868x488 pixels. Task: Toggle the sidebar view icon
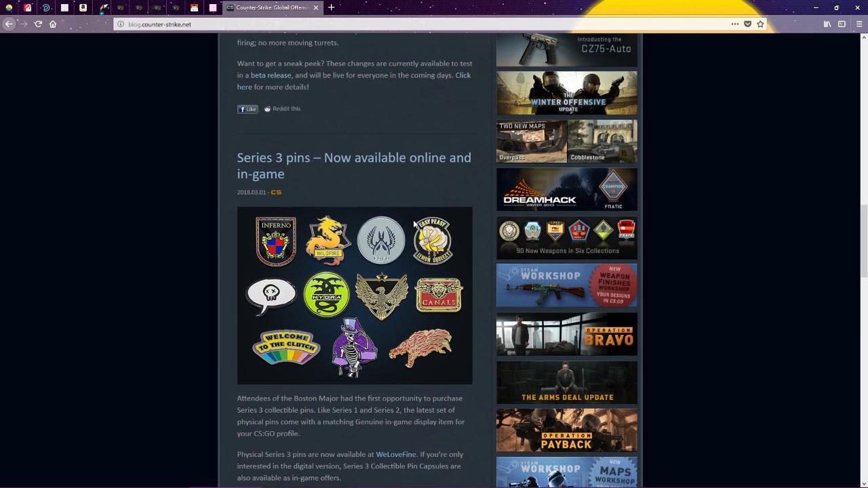(842, 24)
